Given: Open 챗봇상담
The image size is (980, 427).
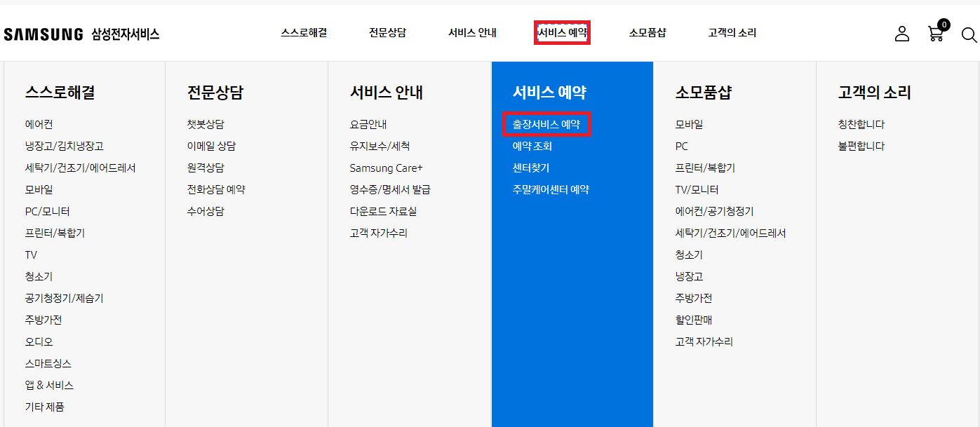Looking at the screenshot, I should click(x=206, y=125).
